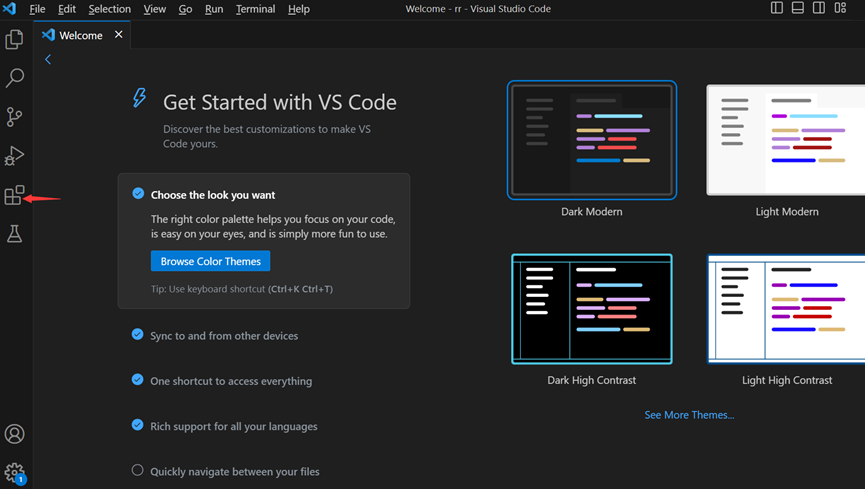The image size is (865, 489).
Task: Select the Dark Modern theme thumbnail
Action: coord(592,140)
